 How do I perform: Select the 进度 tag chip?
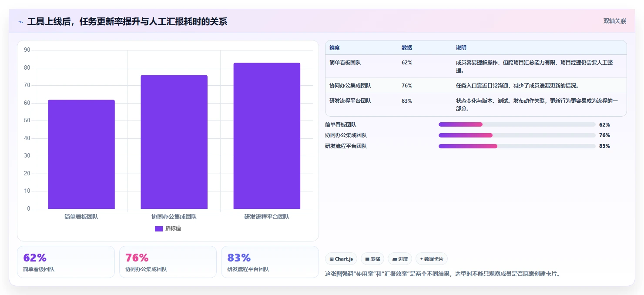400,259
